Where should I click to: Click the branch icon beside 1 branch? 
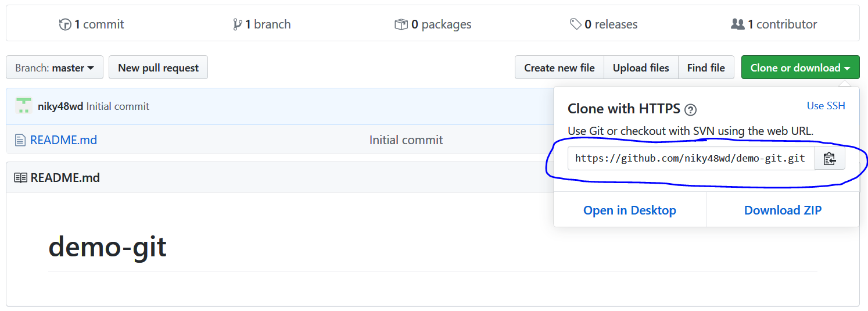[x=238, y=24]
